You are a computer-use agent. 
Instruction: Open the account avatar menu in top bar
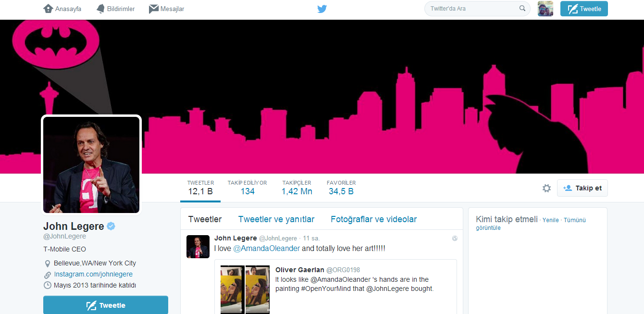[x=545, y=9]
